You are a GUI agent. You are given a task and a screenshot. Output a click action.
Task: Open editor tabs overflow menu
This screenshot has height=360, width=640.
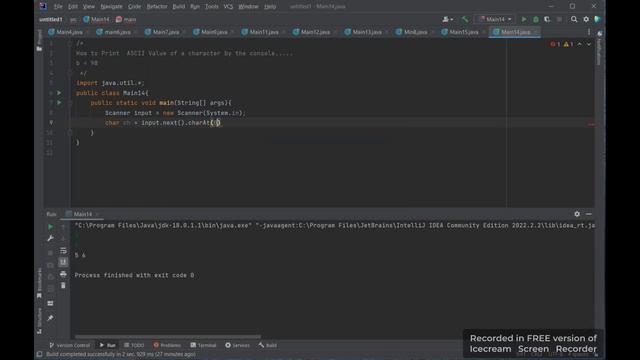pos(589,32)
